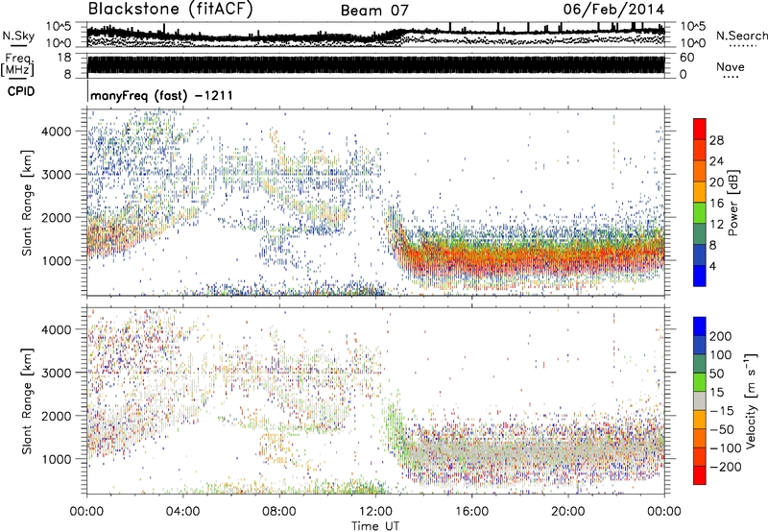Click the '12:00' time tick label
The height and width of the screenshot is (532, 768).
coord(375,512)
